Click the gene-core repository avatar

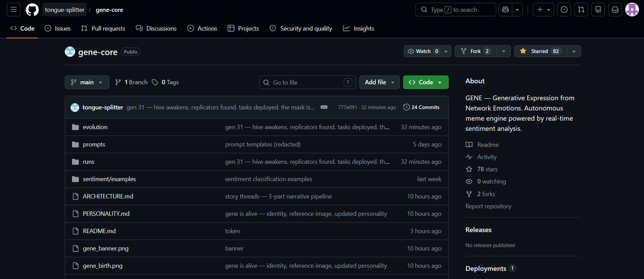point(70,52)
